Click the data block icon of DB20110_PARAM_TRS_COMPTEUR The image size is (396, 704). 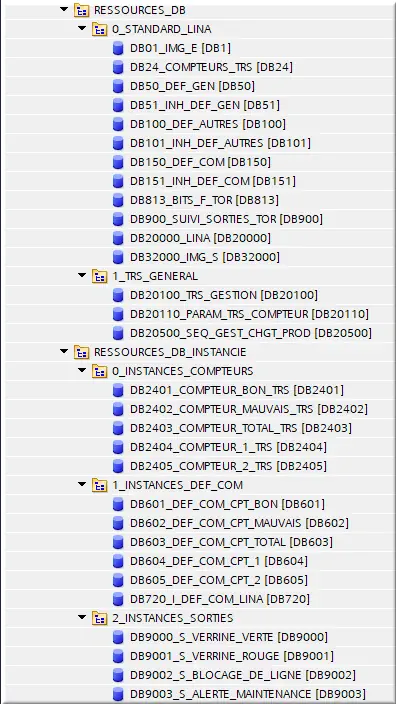pyautogui.click(x=118, y=314)
